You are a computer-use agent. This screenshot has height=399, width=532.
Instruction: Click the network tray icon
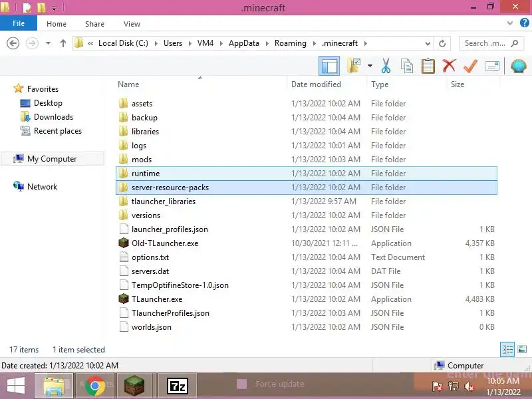453,386
